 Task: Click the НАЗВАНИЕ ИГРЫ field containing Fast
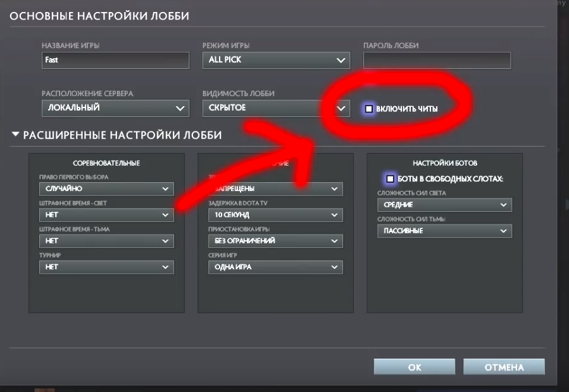pos(115,60)
